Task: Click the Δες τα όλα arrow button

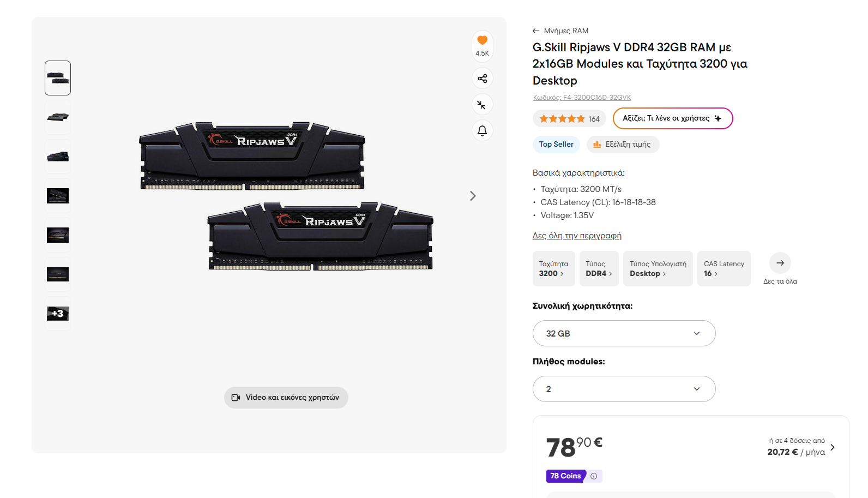Action: (780, 263)
